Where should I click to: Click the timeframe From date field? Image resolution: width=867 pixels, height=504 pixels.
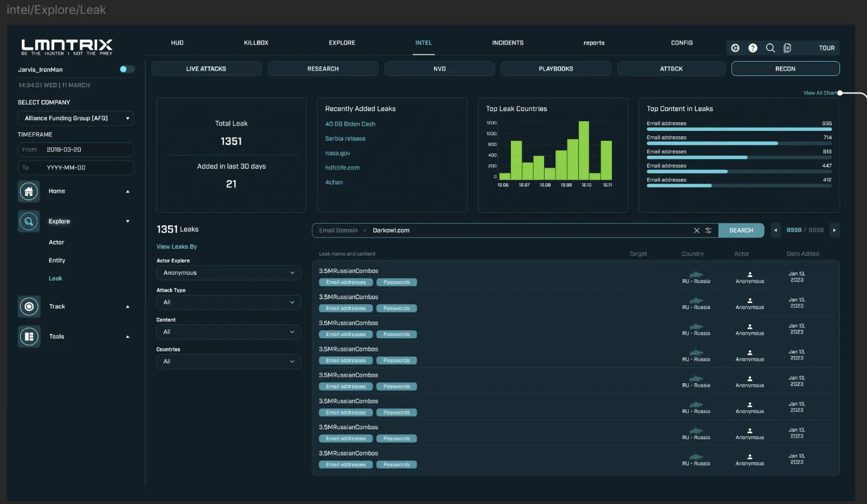coord(76,150)
